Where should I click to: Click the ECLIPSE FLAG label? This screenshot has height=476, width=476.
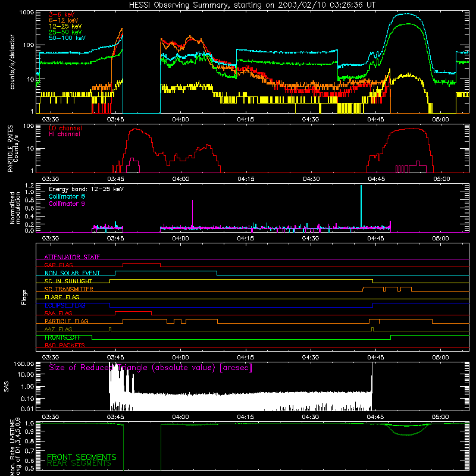65,305
